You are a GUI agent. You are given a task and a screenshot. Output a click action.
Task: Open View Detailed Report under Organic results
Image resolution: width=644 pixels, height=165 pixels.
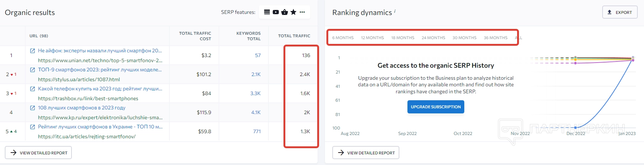(x=39, y=153)
